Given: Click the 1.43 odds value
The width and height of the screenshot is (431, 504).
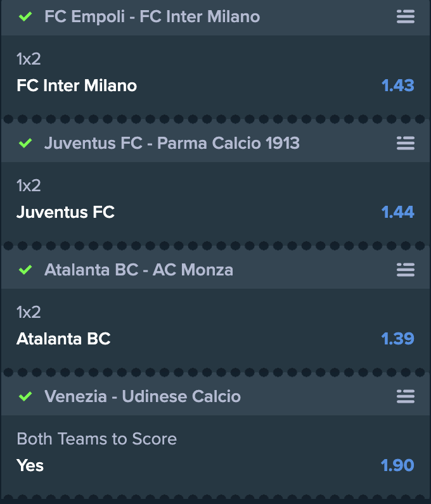Looking at the screenshot, I should coord(397,85).
